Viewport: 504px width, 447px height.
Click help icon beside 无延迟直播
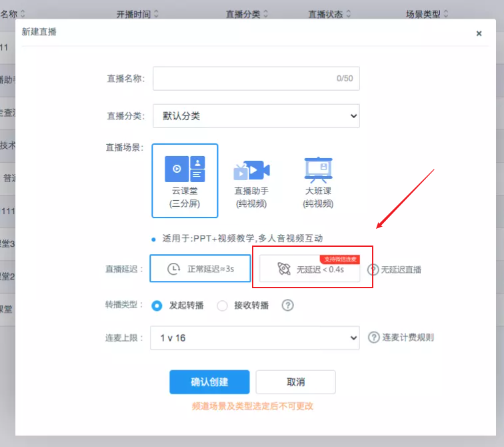click(x=373, y=270)
